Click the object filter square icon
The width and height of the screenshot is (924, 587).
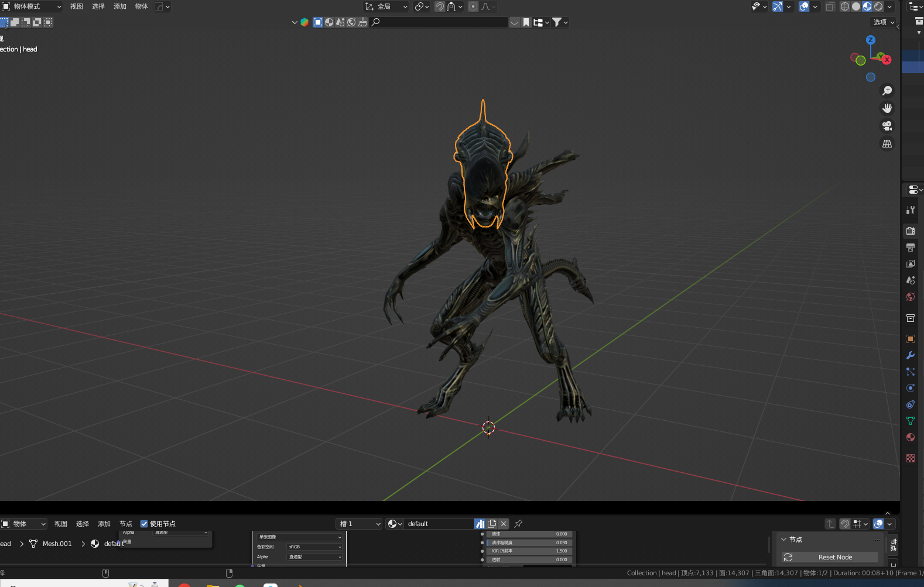point(318,22)
